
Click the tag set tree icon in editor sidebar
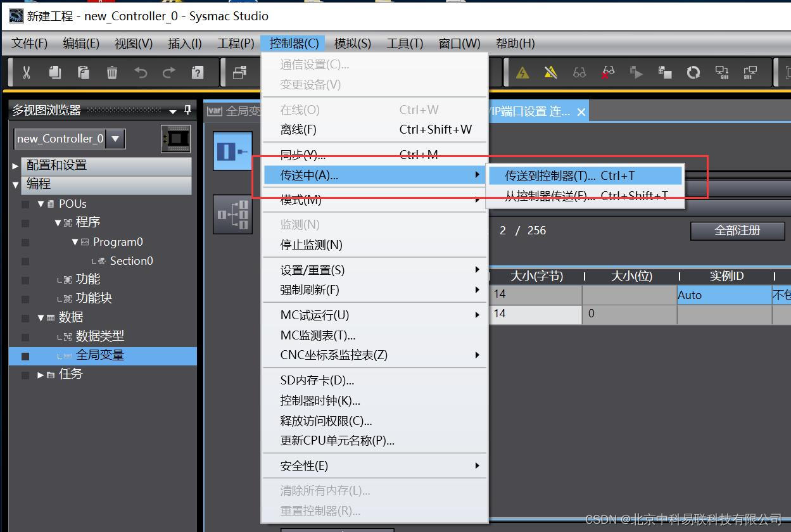pyautogui.click(x=232, y=214)
